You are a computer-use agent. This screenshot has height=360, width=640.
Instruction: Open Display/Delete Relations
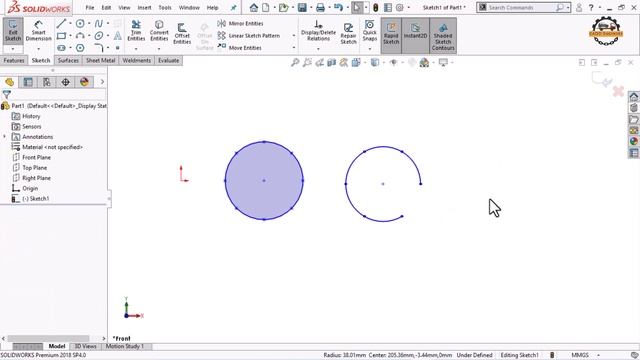coord(318,31)
